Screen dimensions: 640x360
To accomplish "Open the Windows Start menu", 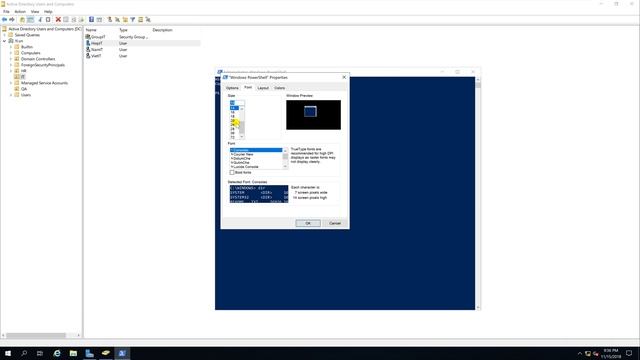I will tap(8, 353).
